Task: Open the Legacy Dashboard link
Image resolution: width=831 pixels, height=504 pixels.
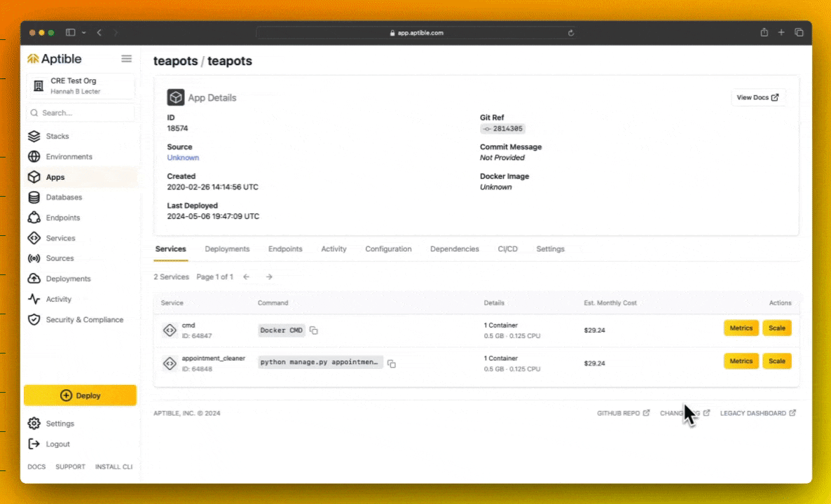Action: click(x=757, y=413)
